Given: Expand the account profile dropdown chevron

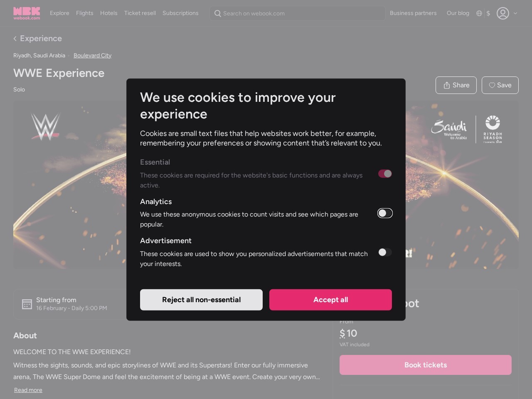Looking at the screenshot, I should click(516, 13).
